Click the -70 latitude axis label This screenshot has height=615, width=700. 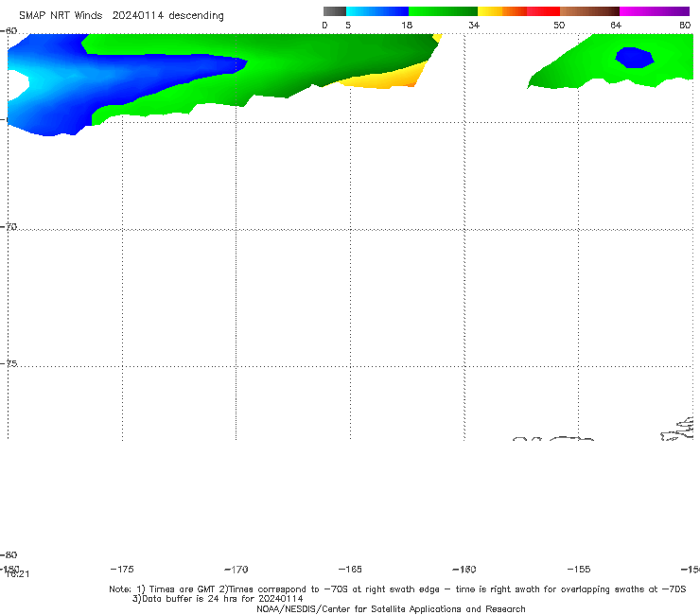9,227
